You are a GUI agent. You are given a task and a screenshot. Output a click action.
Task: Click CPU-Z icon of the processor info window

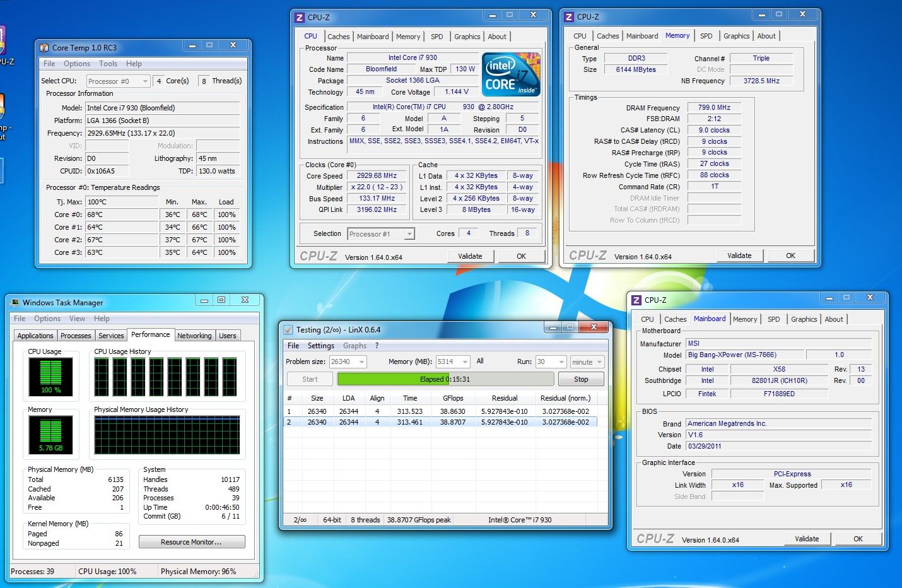click(x=300, y=18)
